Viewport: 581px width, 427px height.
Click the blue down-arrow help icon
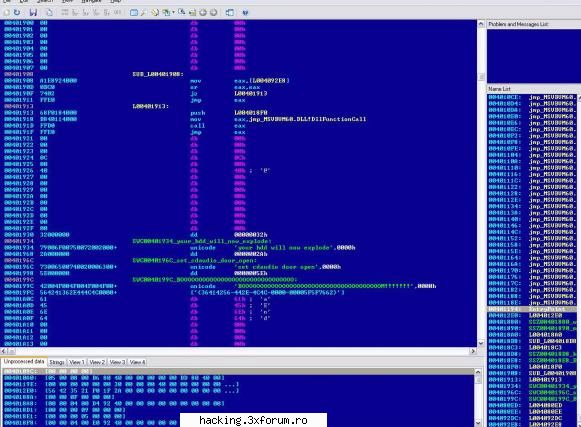[x=245, y=13]
